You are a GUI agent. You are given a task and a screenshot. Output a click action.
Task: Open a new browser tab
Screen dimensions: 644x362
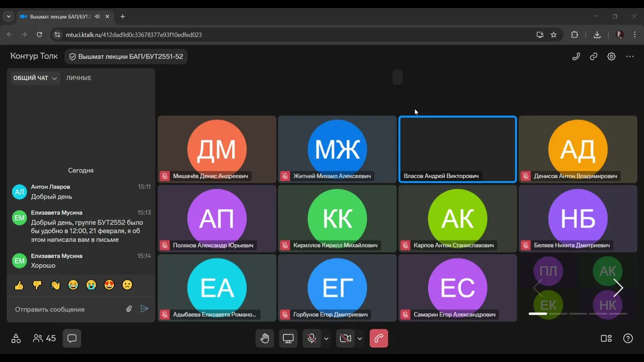123,17
